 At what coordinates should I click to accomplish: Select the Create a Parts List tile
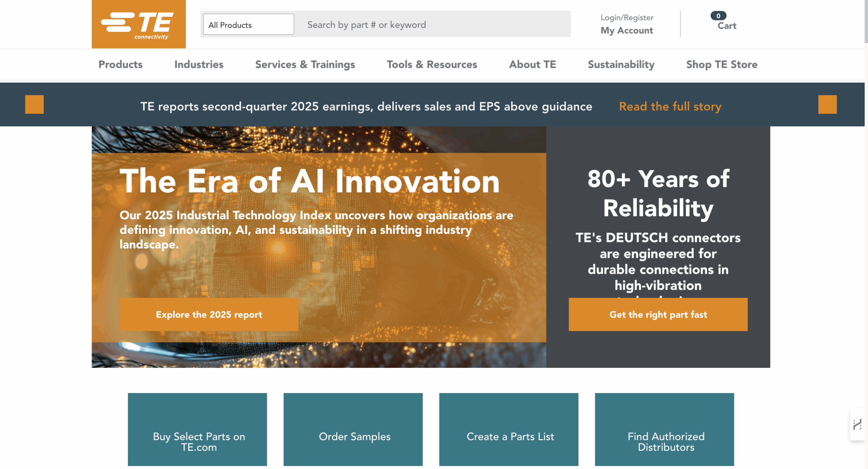[509, 429]
